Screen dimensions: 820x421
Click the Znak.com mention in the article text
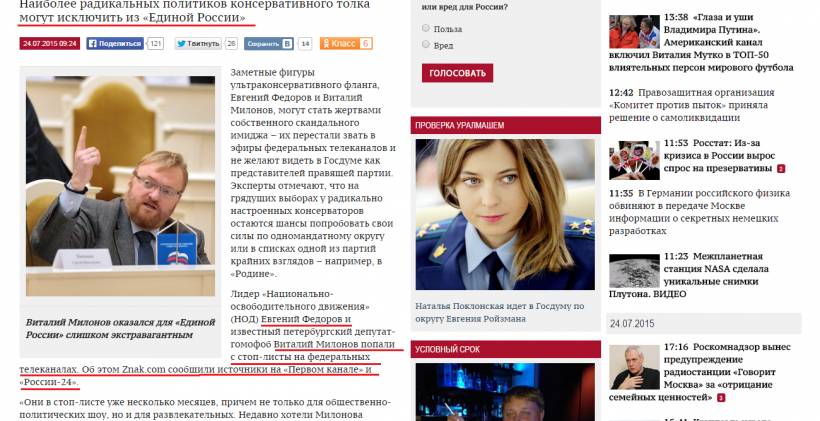(144, 369)
